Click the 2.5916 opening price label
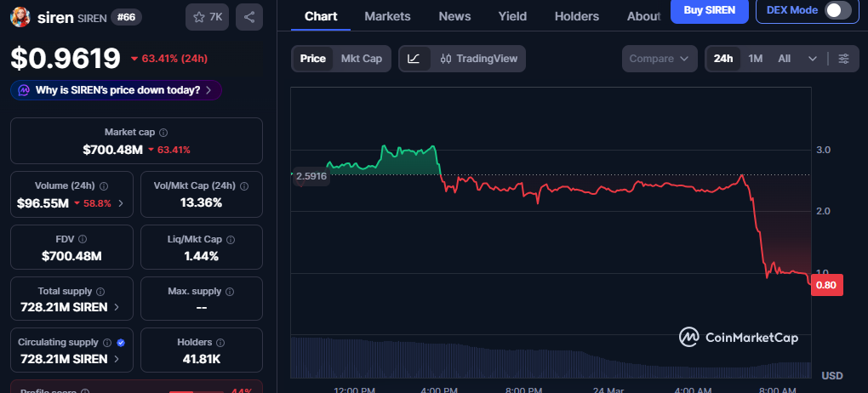Screen dimensions: 868x393 311,177
